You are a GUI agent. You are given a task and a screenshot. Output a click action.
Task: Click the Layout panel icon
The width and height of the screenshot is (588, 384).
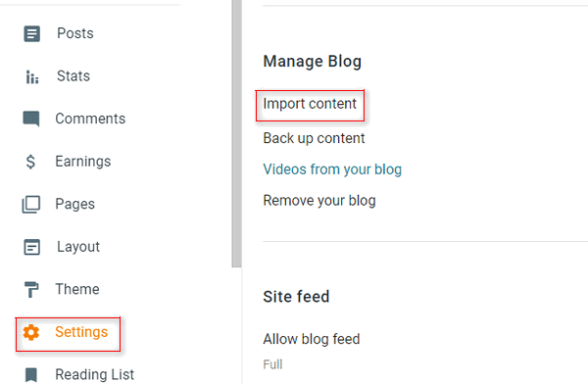32,247
